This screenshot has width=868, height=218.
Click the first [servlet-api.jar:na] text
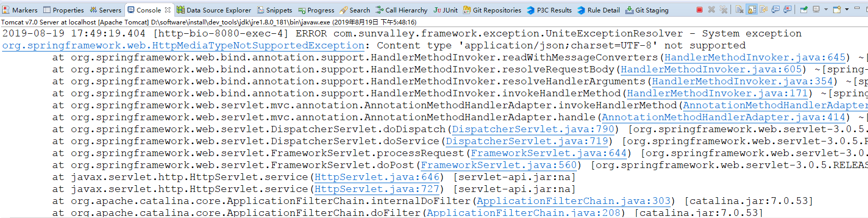click(x=514, y=177)
